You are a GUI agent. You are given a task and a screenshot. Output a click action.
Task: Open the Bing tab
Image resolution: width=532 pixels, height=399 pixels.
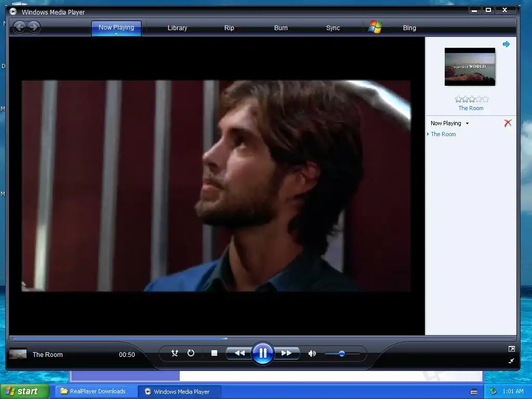[409, 28]
